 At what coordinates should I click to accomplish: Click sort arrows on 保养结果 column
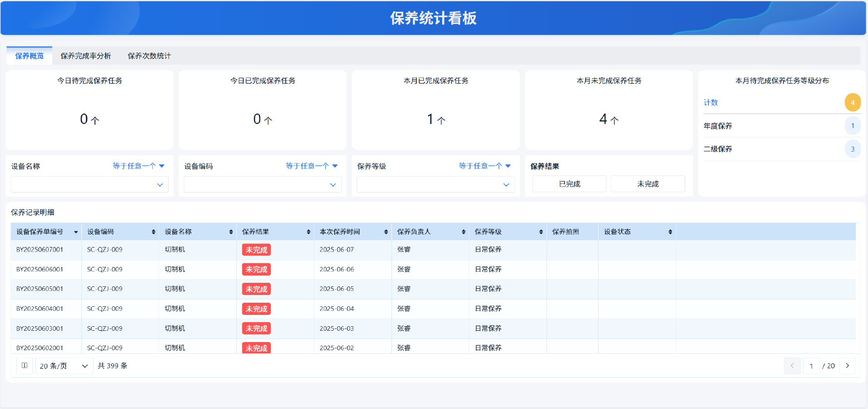tap(309, 232)
